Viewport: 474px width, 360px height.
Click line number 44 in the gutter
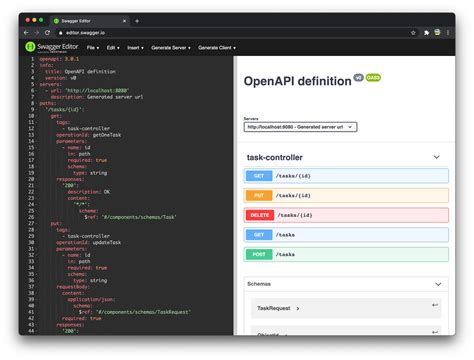[31, 331]
